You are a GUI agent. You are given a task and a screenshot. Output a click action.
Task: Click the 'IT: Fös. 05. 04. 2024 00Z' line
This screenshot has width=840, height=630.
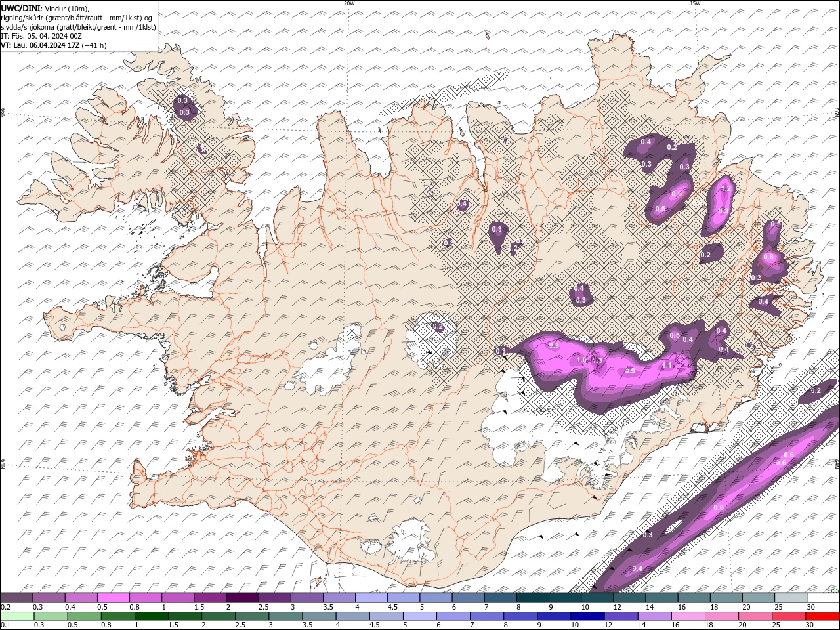tap(41, 36)
